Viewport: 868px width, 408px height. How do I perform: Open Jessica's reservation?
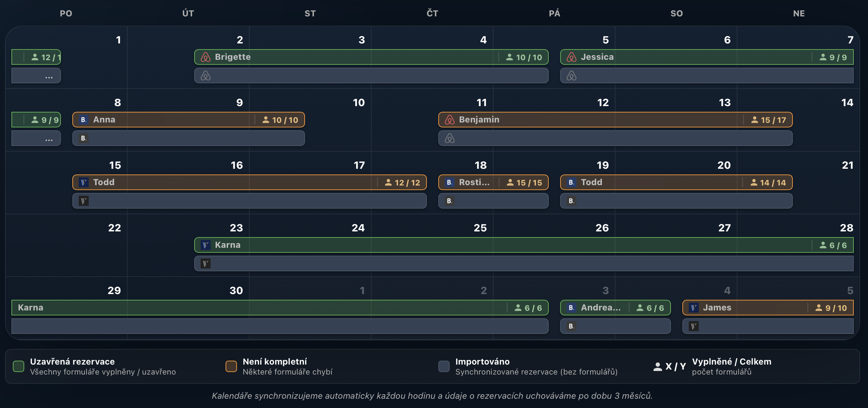pos(707,57)
